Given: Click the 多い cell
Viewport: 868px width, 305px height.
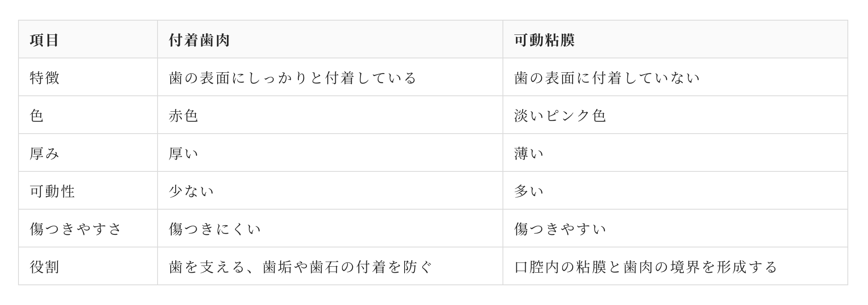Looking at the screenshot, I should point(675,191).
